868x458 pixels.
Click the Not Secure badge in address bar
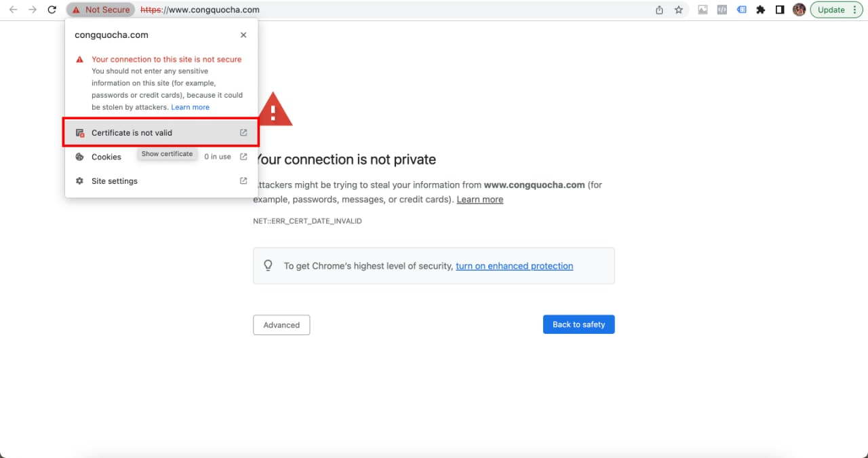tap(100, 10)
